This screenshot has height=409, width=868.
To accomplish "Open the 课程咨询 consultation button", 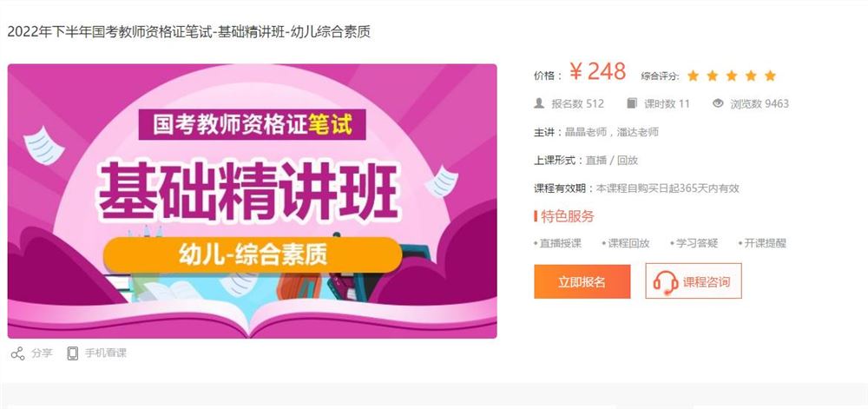I will 693,281.
